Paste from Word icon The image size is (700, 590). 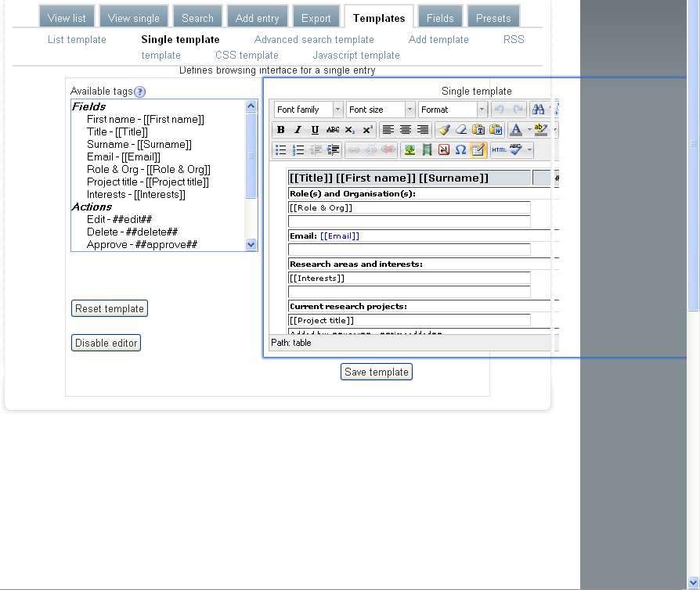pos(496,130)
